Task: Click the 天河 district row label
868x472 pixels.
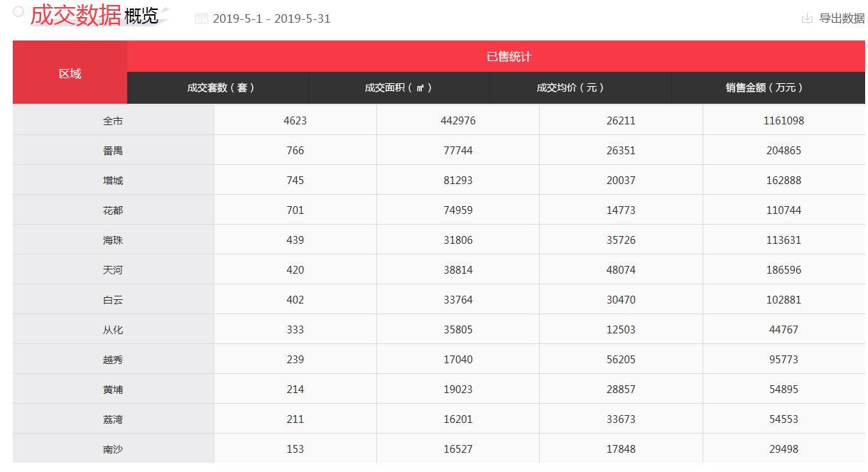Action: (113, 270)
